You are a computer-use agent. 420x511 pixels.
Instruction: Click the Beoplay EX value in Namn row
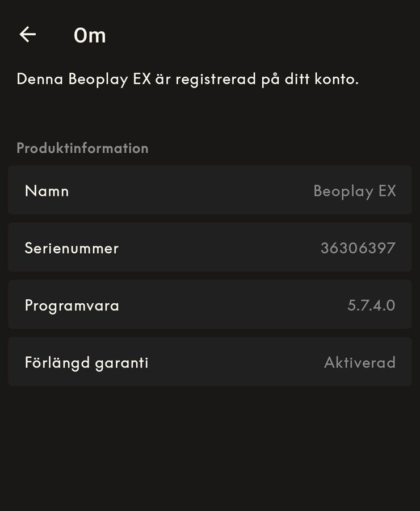point(354,191)
